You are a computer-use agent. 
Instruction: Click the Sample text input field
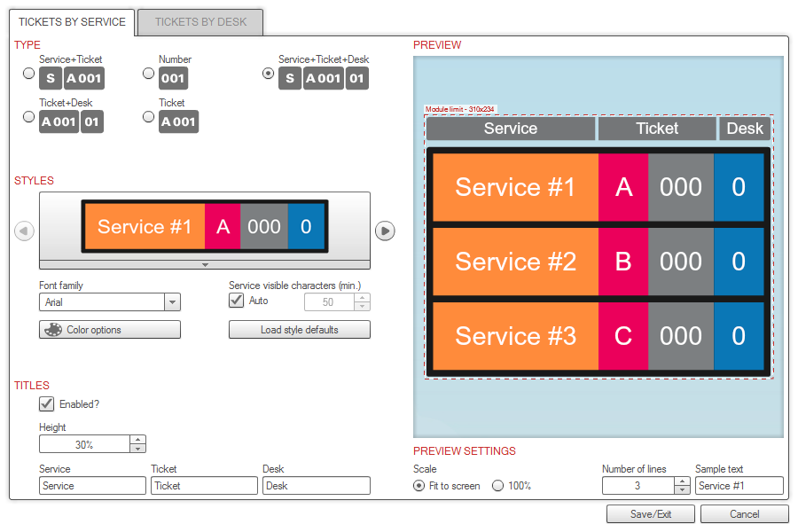click(x=739, y=486)
